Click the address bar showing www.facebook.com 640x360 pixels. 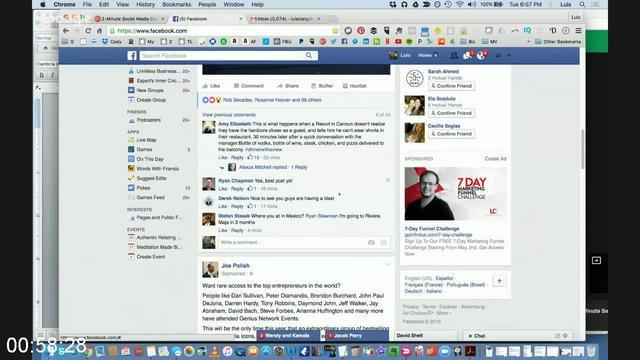pos(220,31)
